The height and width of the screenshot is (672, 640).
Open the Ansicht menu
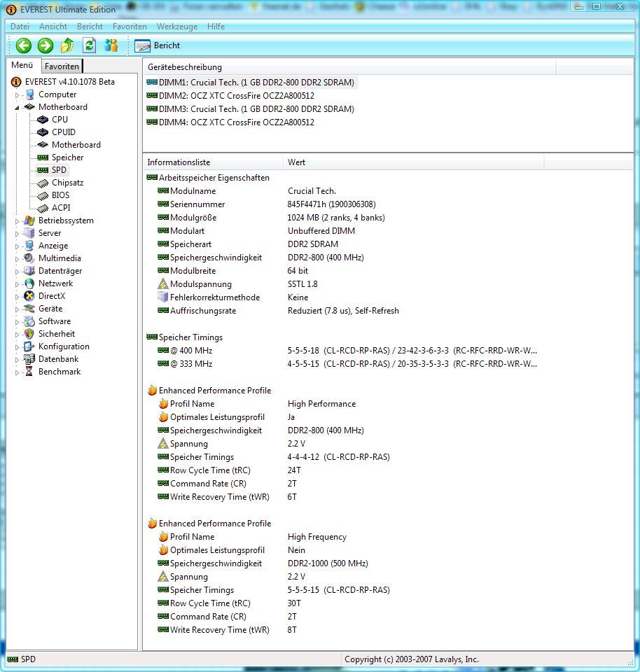pyautogui.click(x=53, y=27)
